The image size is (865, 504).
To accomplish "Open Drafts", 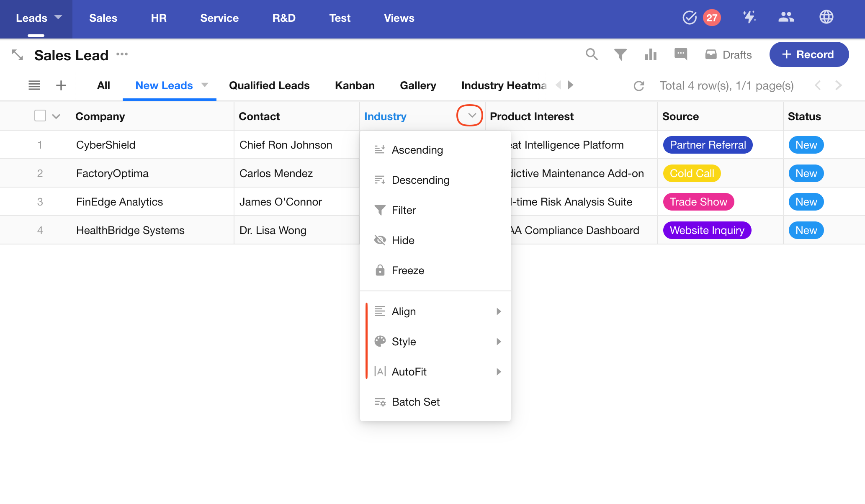I will click(729, 55).
